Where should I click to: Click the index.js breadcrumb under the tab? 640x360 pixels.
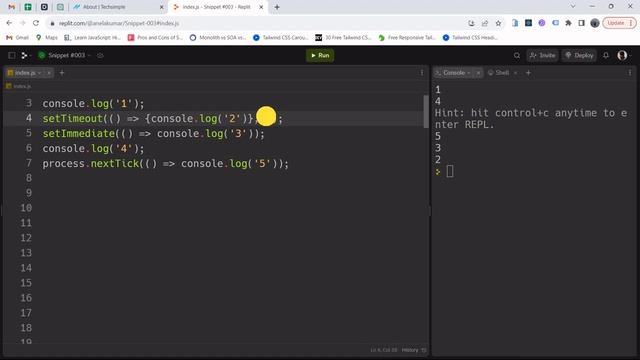point(19,86)
